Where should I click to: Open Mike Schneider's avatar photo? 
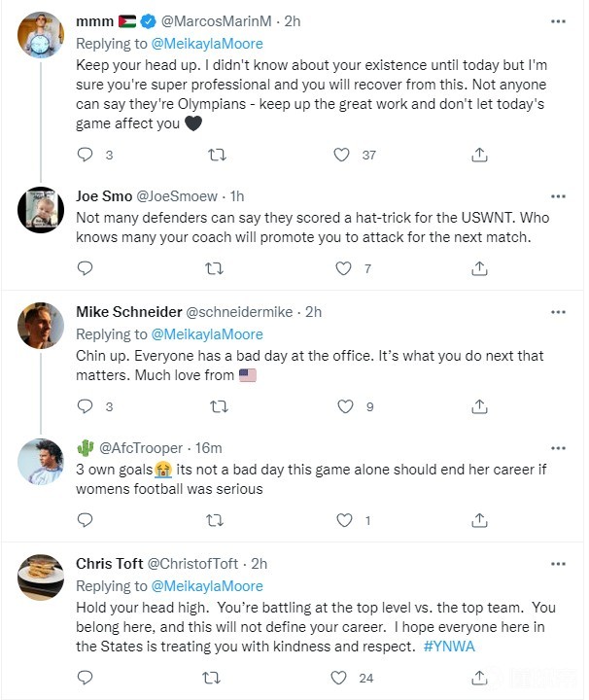(41, 325)
